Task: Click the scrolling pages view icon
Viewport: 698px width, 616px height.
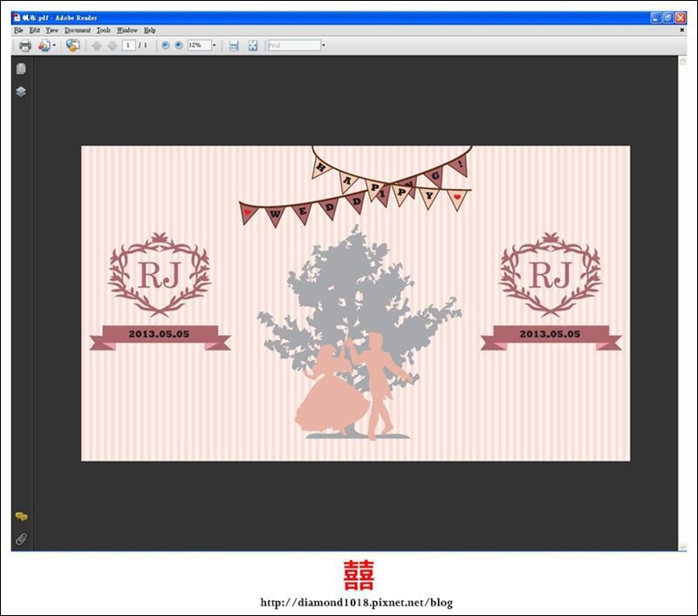Action: coord(234,45)
